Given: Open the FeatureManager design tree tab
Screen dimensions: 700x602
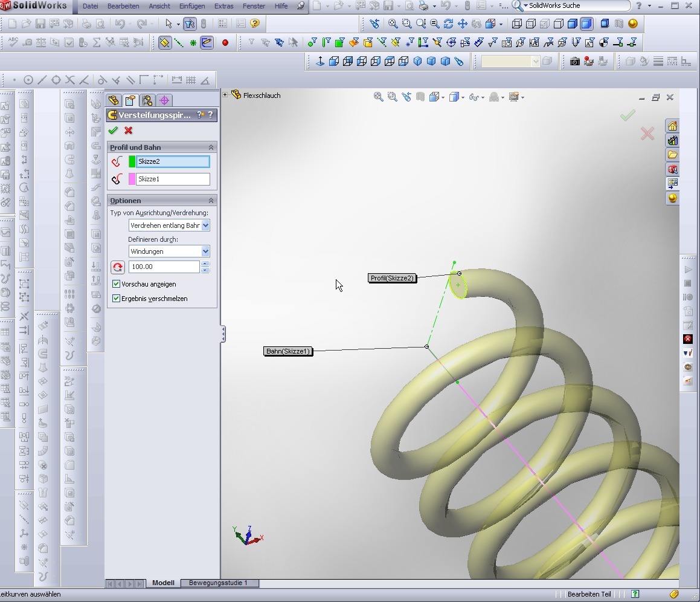Looking at the screenshot, I should click(x=114, y=100).
